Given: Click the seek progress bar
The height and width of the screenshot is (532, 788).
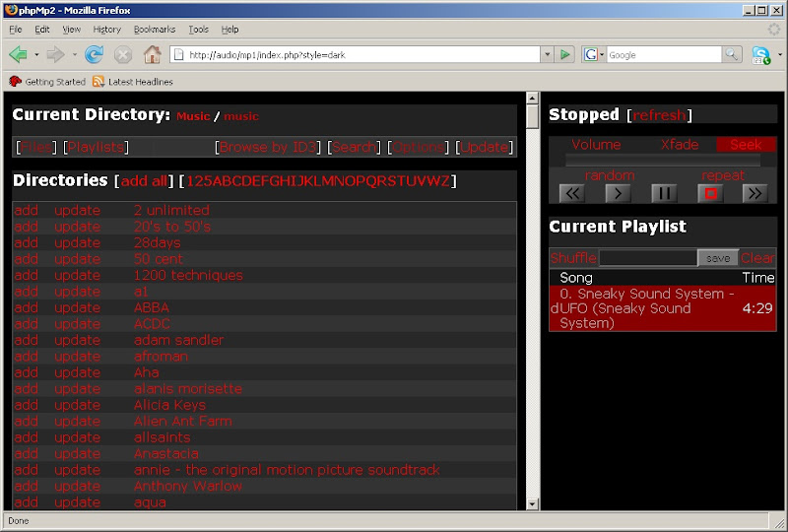Looking at the screenshot, I should (x=662, y=161).
